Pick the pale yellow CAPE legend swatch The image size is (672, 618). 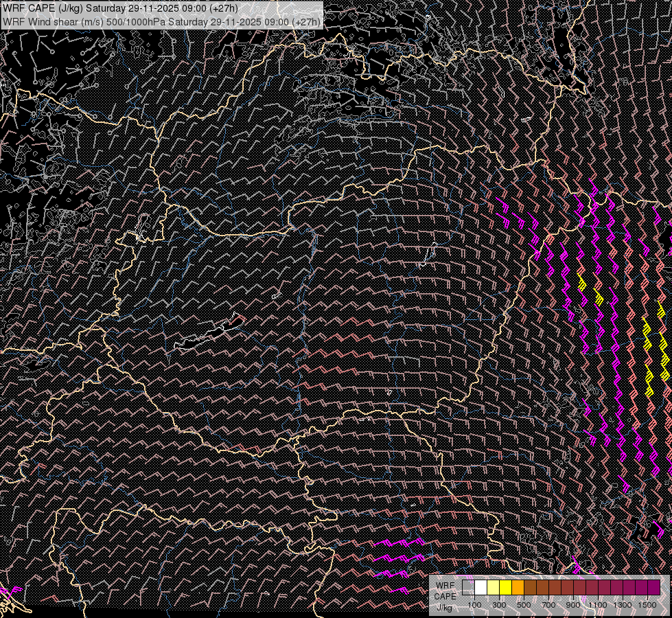(x=494, y=587)
